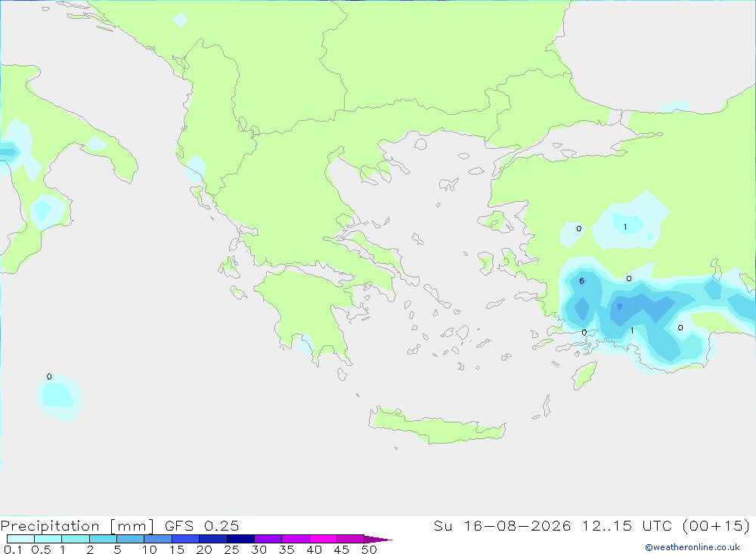Click the legend scale label "30"
Viewport: 756px width, 554px height.
pos(259,549)
